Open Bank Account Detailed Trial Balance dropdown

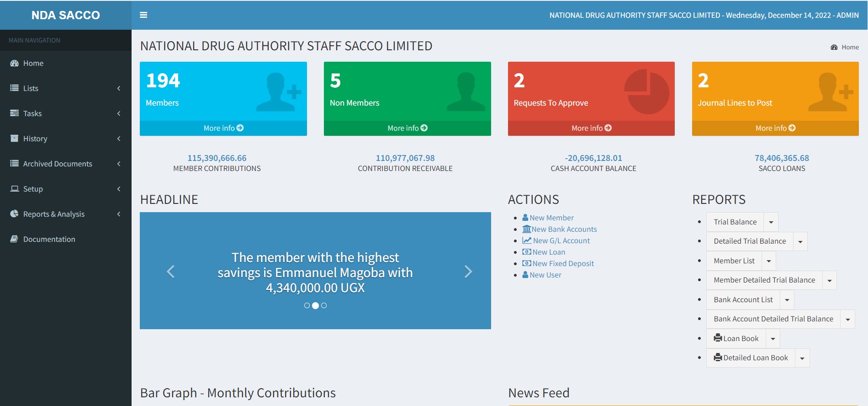pos(848,319)
